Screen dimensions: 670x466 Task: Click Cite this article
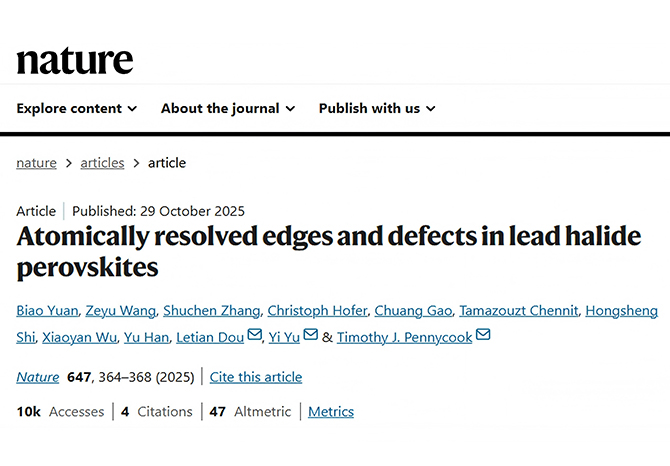coord(256,377)
